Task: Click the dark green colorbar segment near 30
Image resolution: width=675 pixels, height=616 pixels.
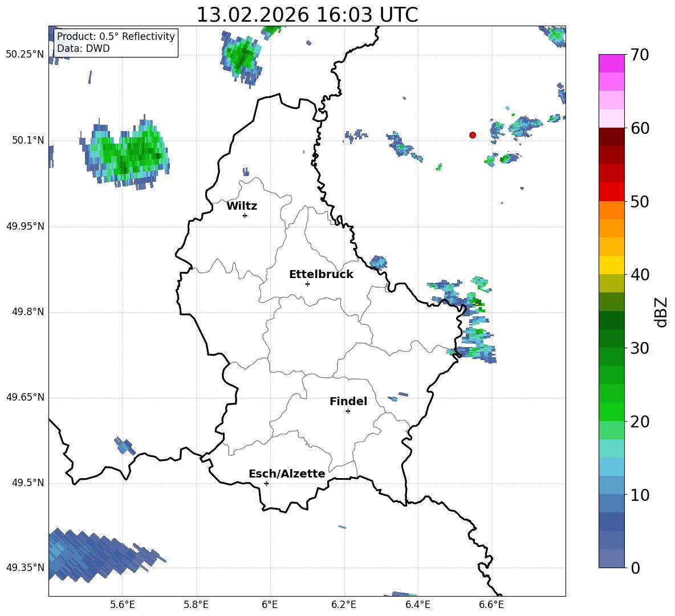Action: [x=611, y=338]
